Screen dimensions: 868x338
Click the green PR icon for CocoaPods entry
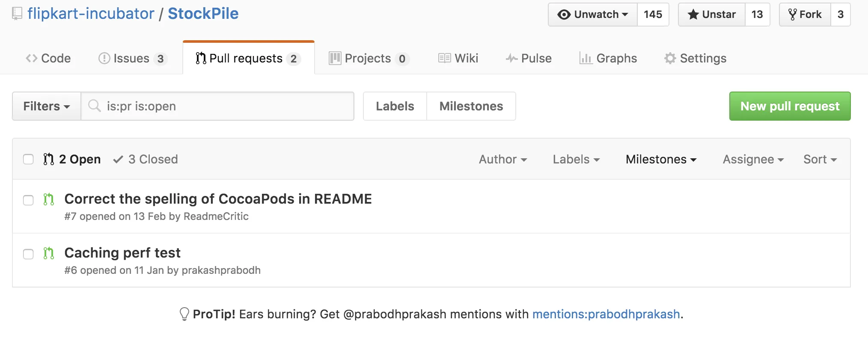click(x=49, y=199)
